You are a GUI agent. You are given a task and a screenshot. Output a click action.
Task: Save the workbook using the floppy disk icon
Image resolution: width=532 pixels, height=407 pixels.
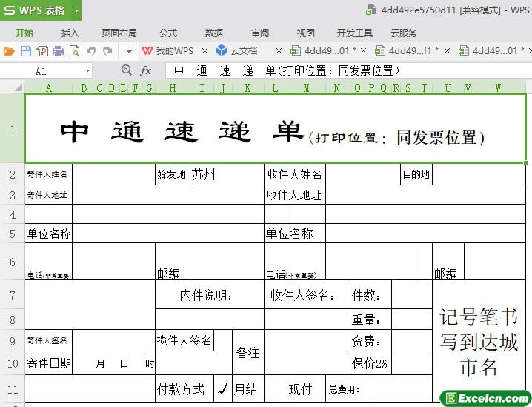tap(25, 51)
